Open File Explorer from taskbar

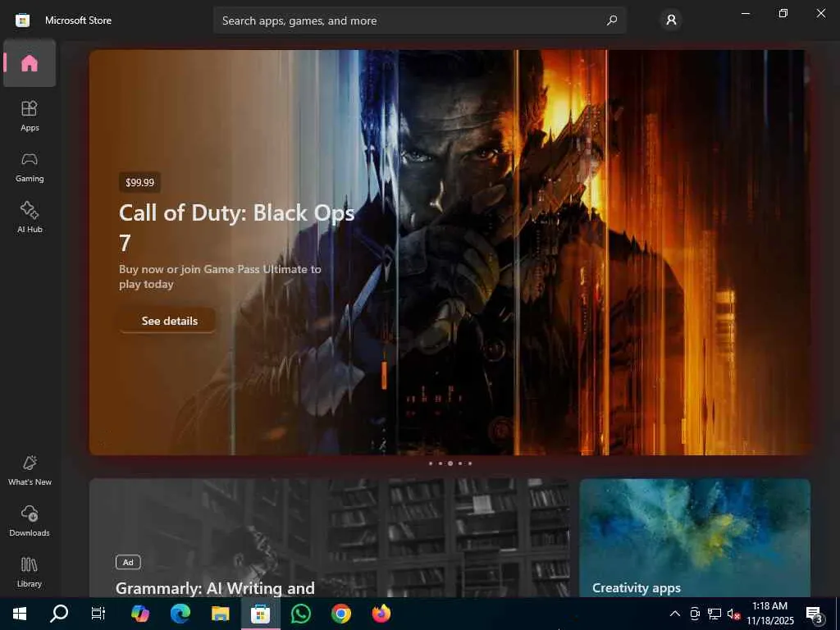[220, 614]
